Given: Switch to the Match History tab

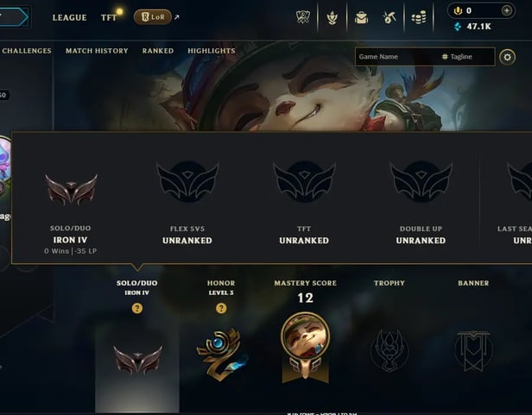Looking at the screenshot, I should [x=97, y=51].
